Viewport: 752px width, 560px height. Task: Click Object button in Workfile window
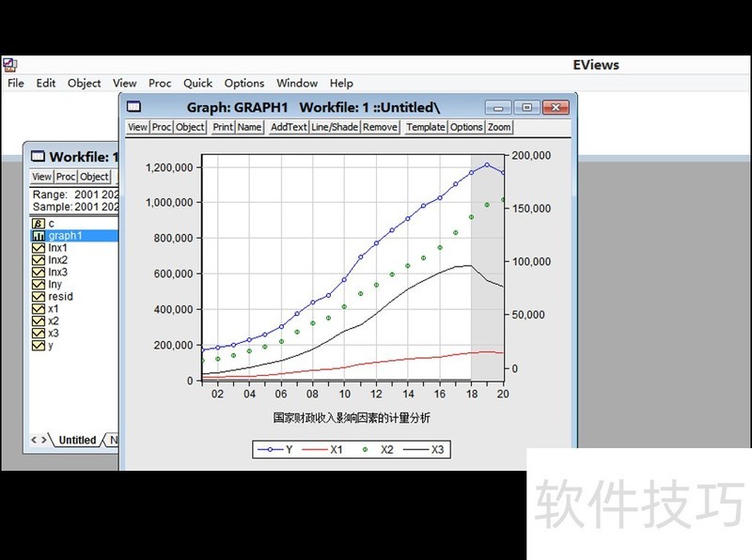[95, 177]
